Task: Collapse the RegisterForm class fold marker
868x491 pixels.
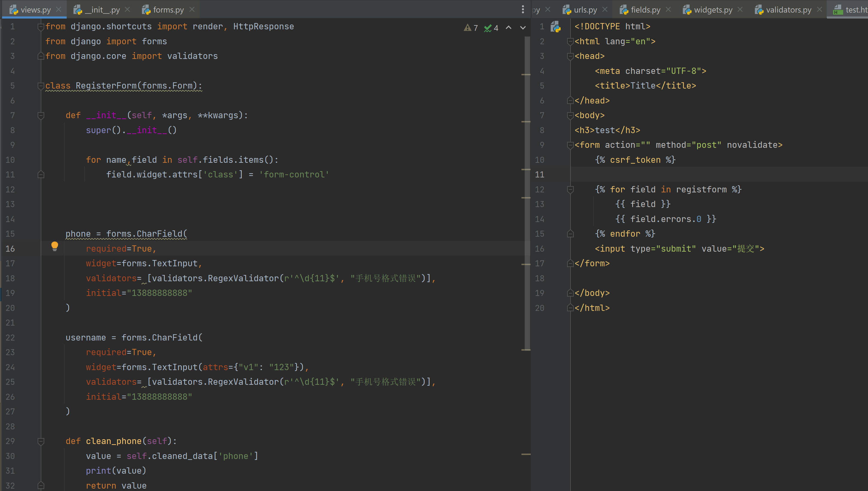Action: point(41,86)
